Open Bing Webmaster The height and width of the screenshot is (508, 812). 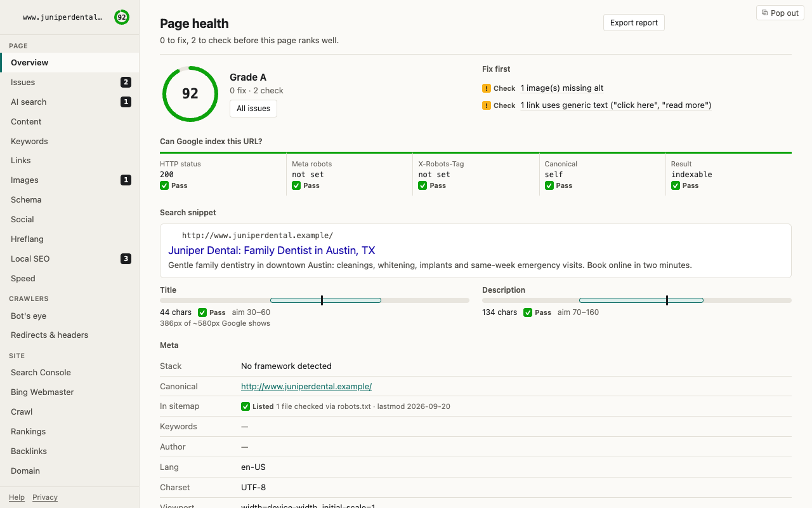tap(70, 392)
